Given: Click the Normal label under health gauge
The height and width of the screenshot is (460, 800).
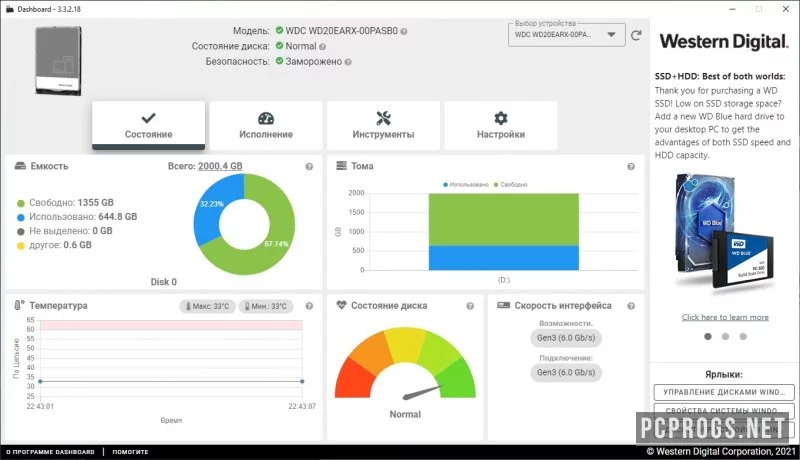Looking at the screenshot, I should click(405, 415).
